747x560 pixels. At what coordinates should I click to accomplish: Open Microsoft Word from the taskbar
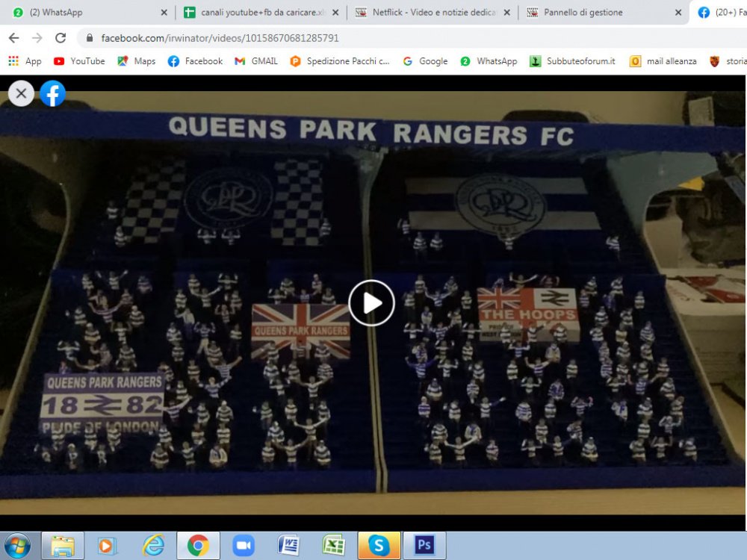tap(288, 546)
